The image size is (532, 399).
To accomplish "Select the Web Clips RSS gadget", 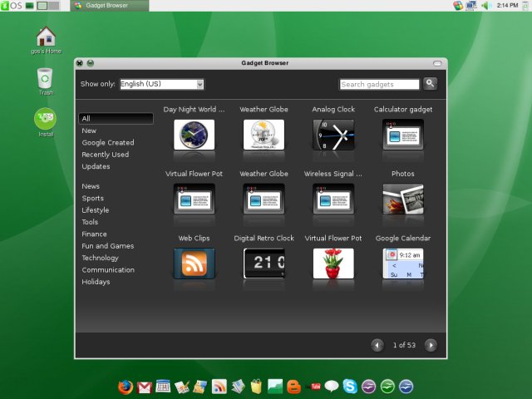I will coord(194,264).
